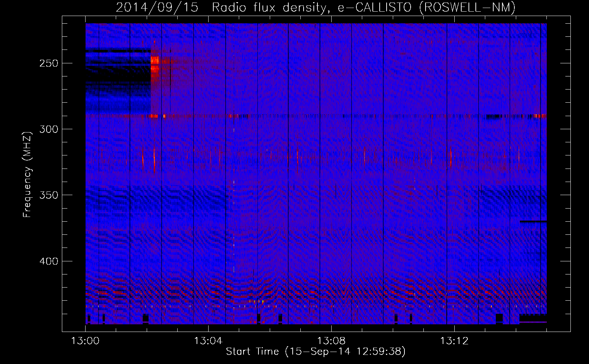
Task: Click the plot title "2014/09/15 Radio flux density, e-CALLISTO (ROSWELL-NM)"
Action: (x=316, y=7)
